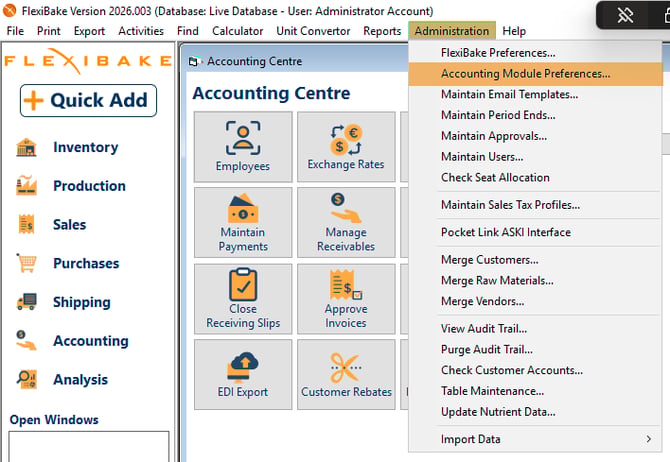
Task: Close the open Administration menu
Action: coord(452,31)
